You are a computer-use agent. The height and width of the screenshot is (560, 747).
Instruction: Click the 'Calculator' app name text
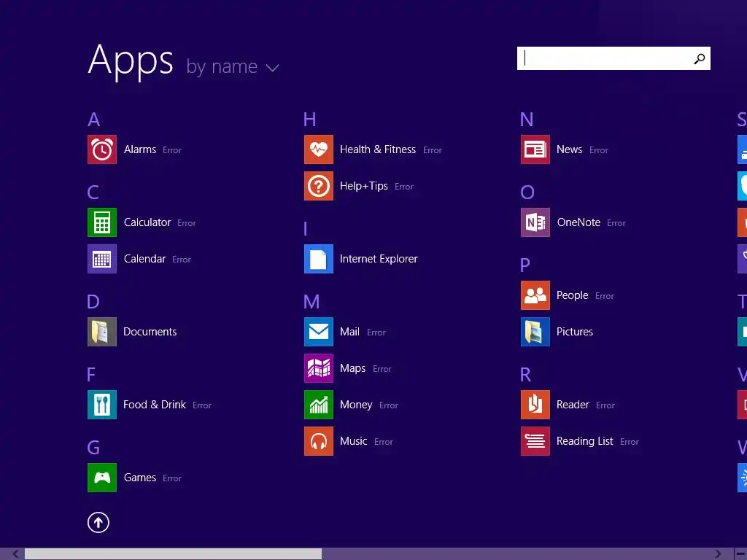pos(147,222)
